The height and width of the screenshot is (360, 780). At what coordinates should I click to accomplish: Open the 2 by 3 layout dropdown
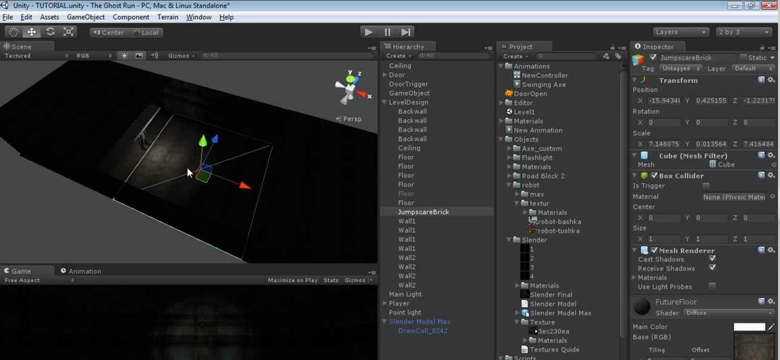point(744,32)
